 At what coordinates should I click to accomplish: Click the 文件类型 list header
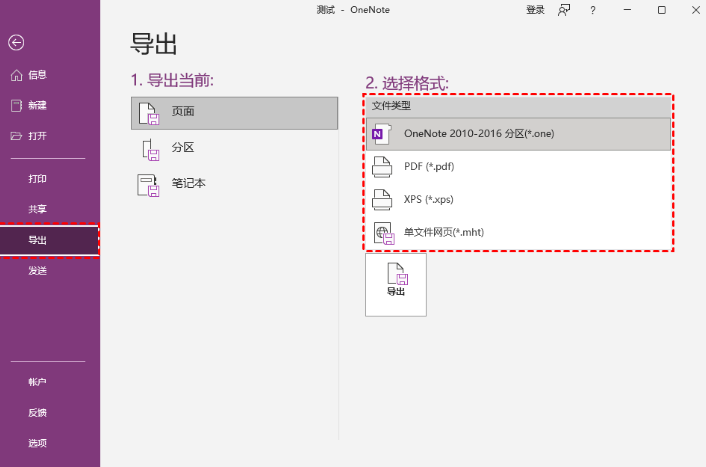(x=518, y=106)
